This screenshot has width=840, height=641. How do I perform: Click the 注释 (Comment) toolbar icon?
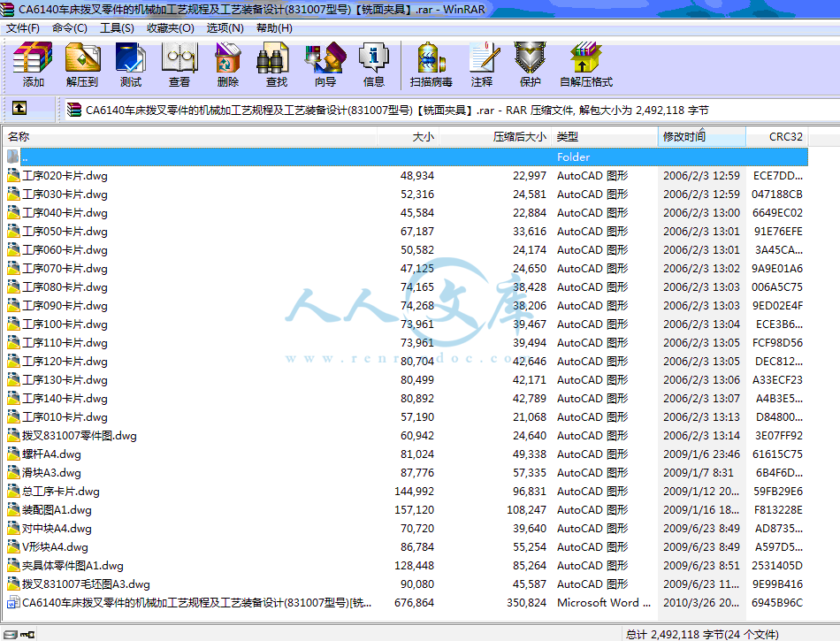[484, 57]
